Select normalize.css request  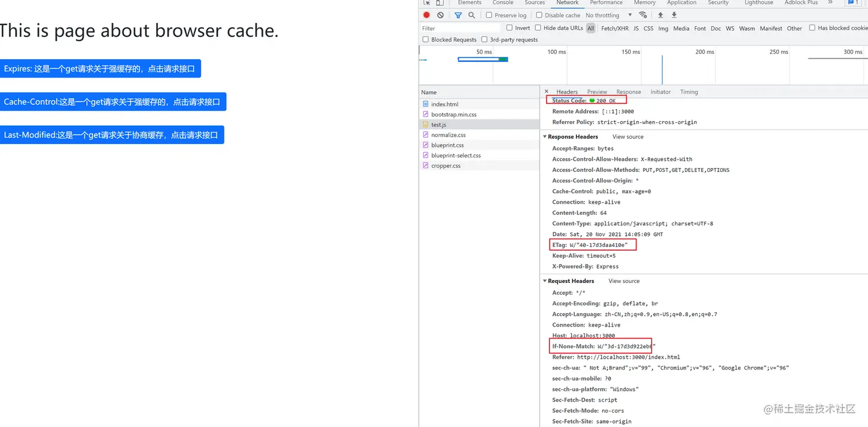pos(479,135)
